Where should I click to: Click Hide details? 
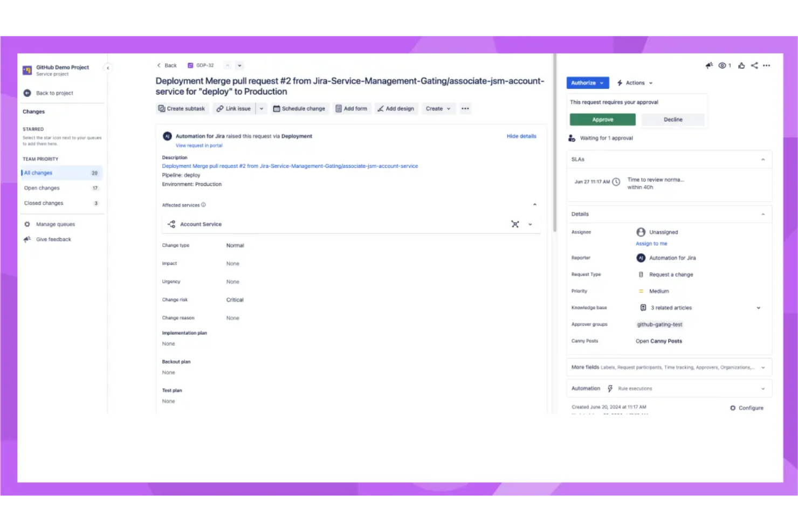(x=521, y=136)
